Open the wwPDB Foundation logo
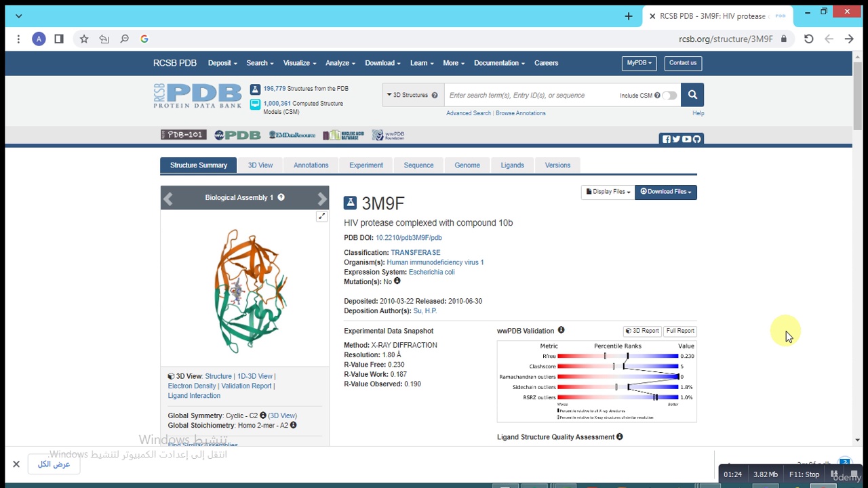The width and height of the screenshot is (868, 488). tap(388, 135)
